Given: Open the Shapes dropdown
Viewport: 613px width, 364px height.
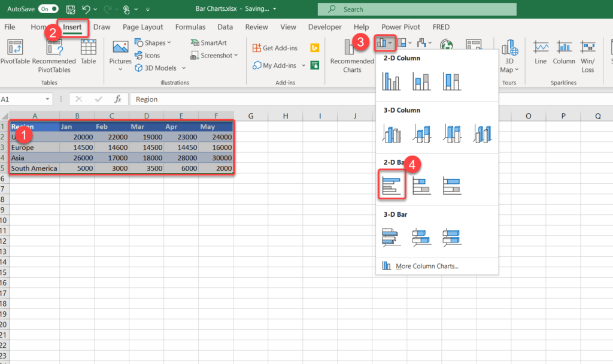Looking at the screenshot, I should click(153, 43).
